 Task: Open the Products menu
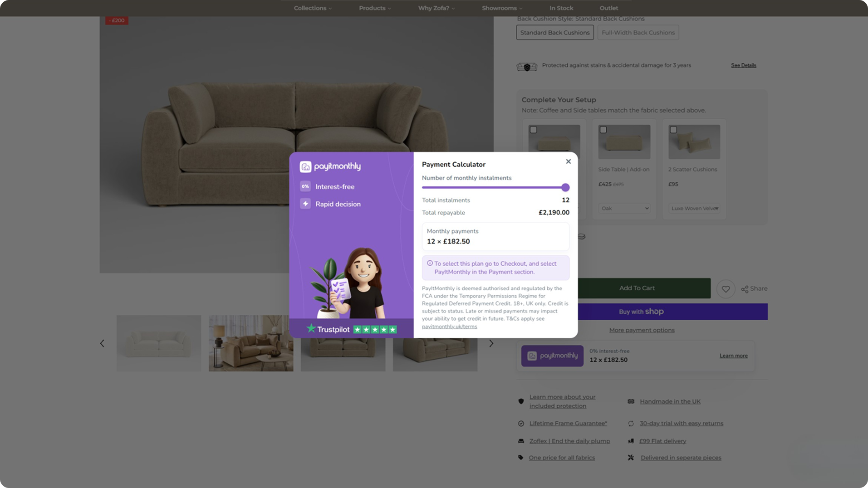click(375, 8)
